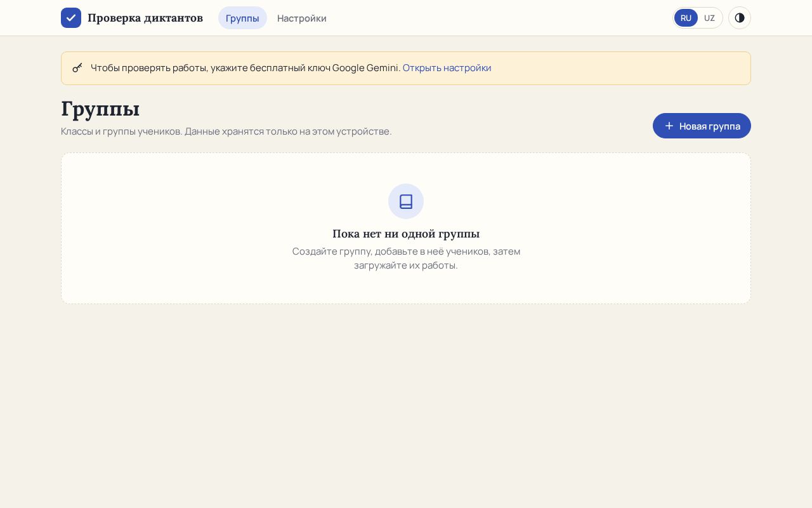Screen dimensions: 812x508
Task: Open the Группы tab
Action: tap(242, 18)
